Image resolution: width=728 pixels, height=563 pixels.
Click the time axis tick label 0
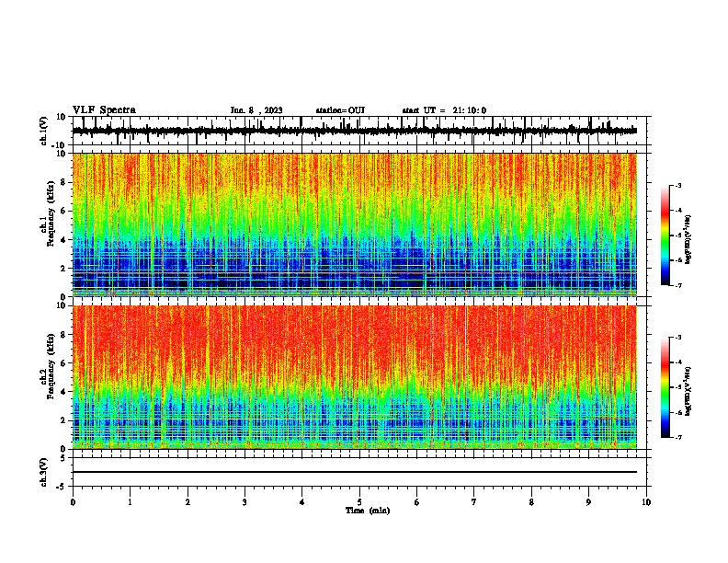pyautogui.click(x=73, y=502)
